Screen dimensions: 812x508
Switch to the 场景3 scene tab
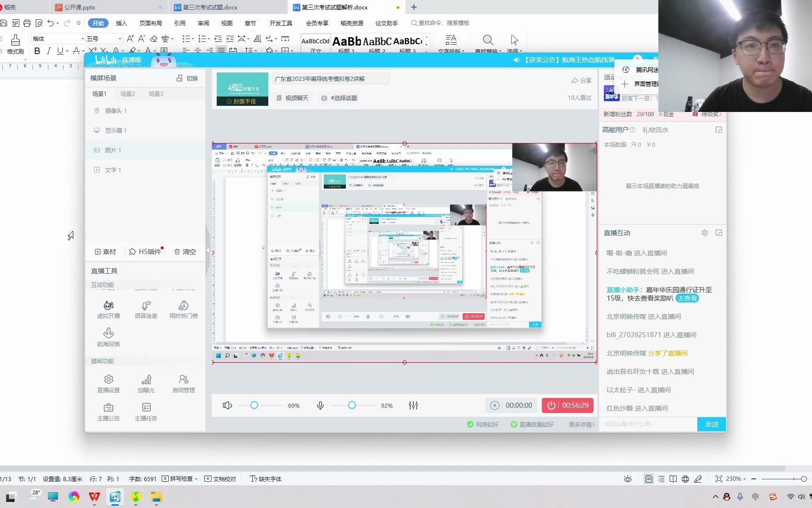(x=156, y=94)
